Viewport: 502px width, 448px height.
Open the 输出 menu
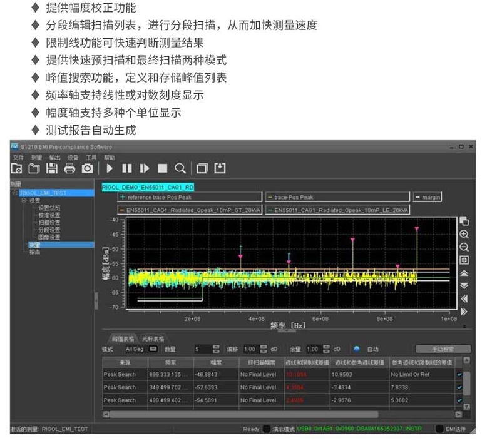54,158
